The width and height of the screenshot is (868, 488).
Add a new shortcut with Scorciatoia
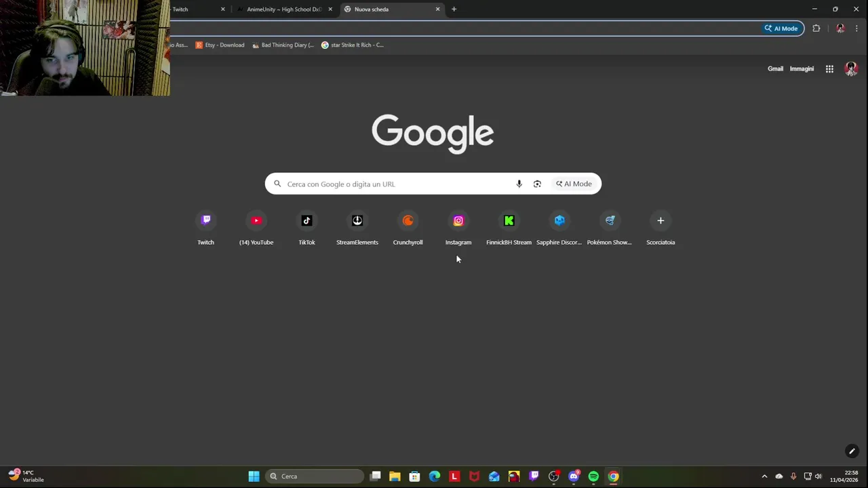point(660,229)
